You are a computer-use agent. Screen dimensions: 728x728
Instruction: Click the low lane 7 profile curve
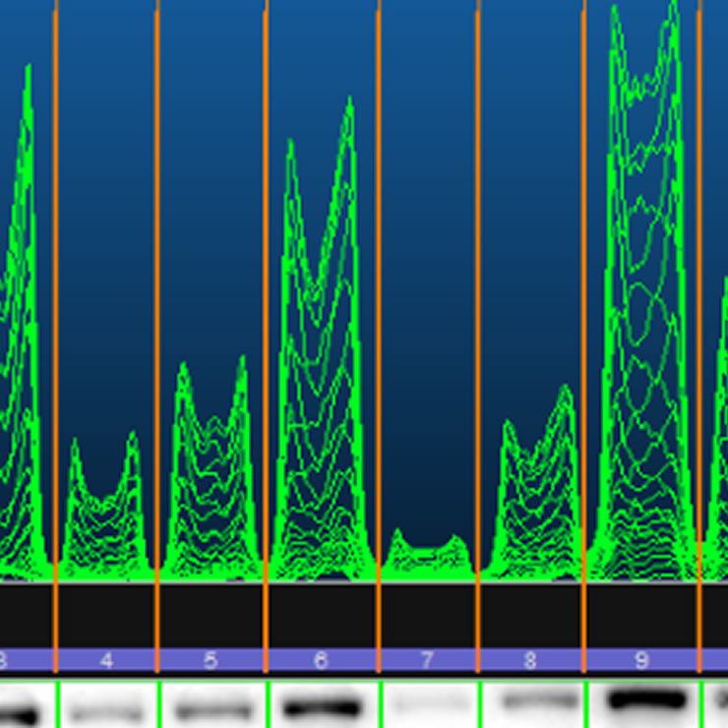pos(426,553)
